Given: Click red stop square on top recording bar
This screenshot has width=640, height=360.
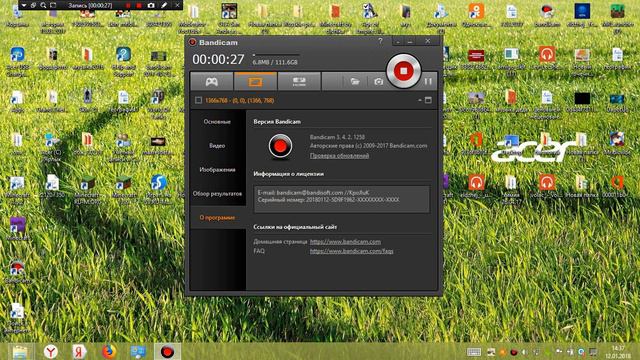Looking at the screenshot, I should tap(139, 5).
